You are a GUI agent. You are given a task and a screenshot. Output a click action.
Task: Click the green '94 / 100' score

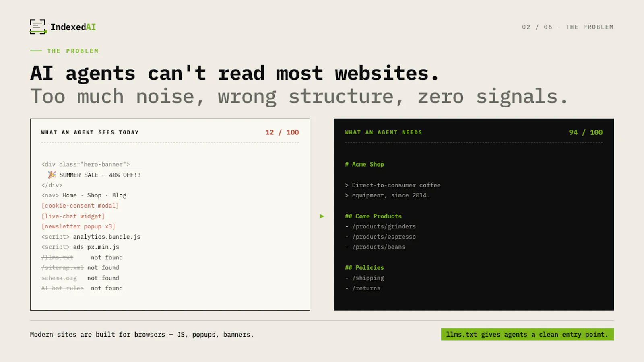tap(586, 132)
